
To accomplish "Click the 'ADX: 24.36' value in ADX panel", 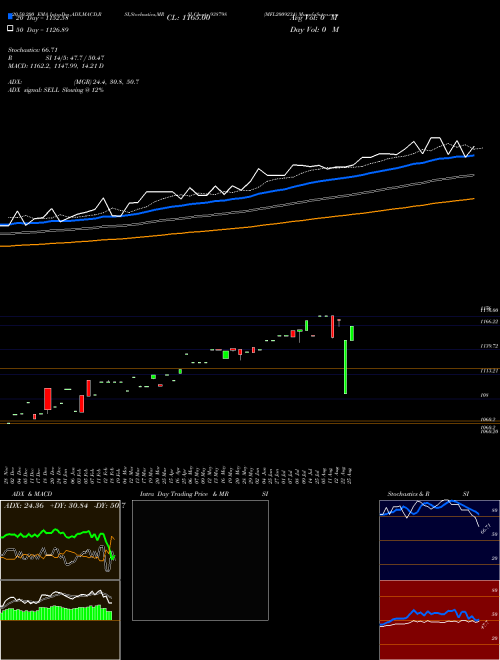I will click(x=24, y=505).
